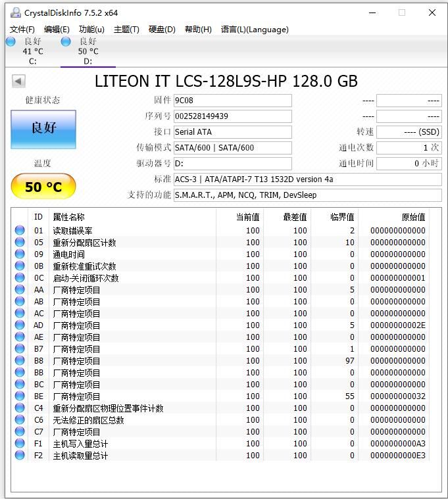448x499 pixels.
Task: Select the 主机写入量总计 row
Action: 220,443
